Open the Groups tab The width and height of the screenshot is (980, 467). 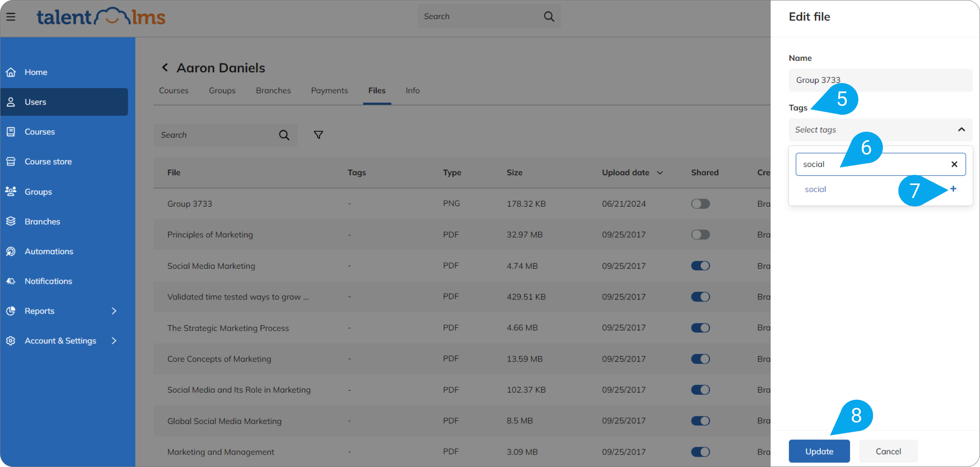222,91
